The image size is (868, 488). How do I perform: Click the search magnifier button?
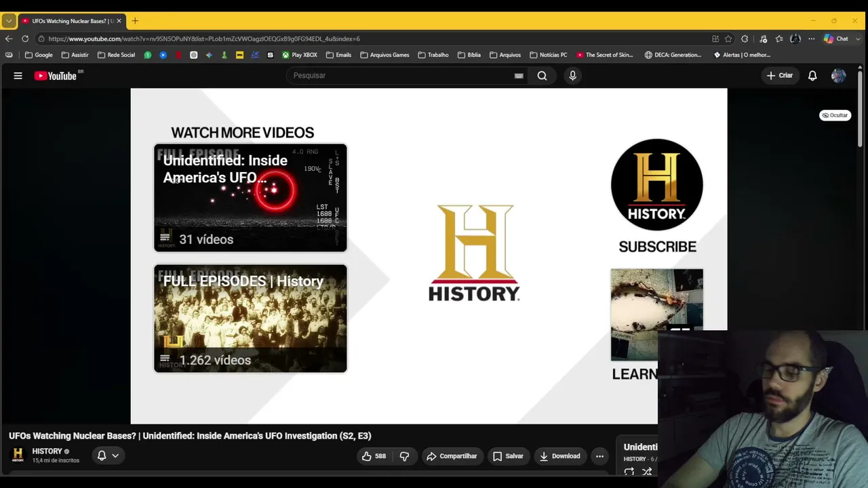pos(542,76)
